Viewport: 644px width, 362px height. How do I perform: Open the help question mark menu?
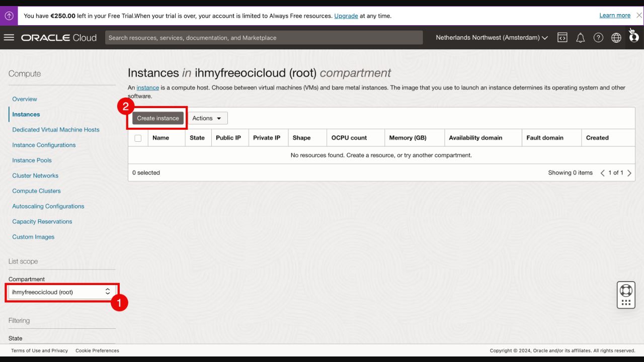point(598,38)
